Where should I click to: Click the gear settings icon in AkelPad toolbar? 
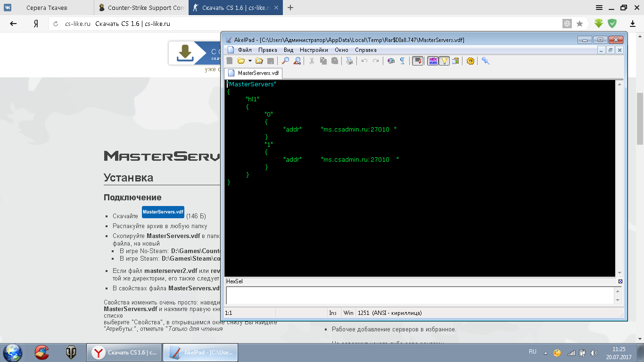pyautogui.click(x=470, y=61)
